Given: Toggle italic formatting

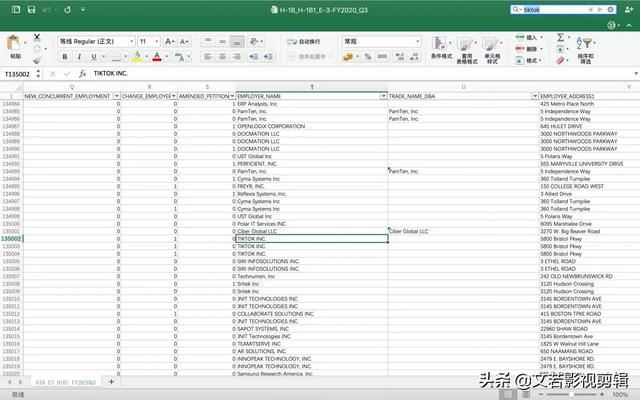Looking at the screenshot, I should point(79,57).
